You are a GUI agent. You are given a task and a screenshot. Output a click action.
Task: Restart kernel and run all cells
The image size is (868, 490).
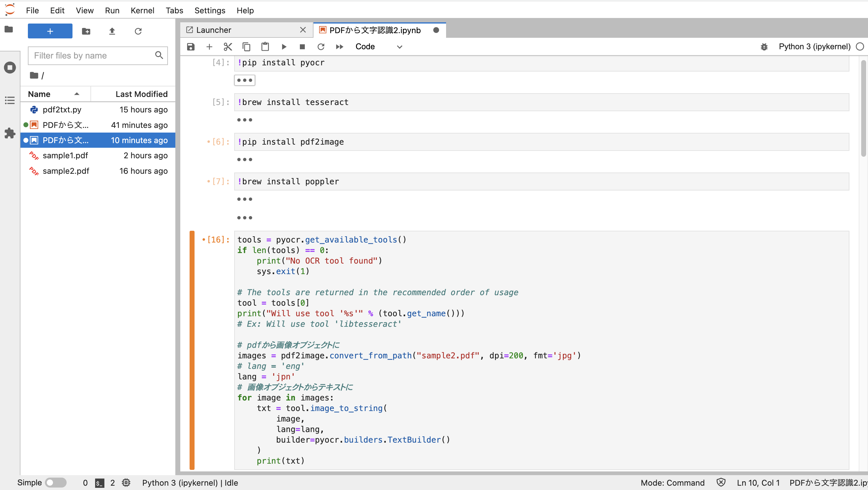(339, 47)
